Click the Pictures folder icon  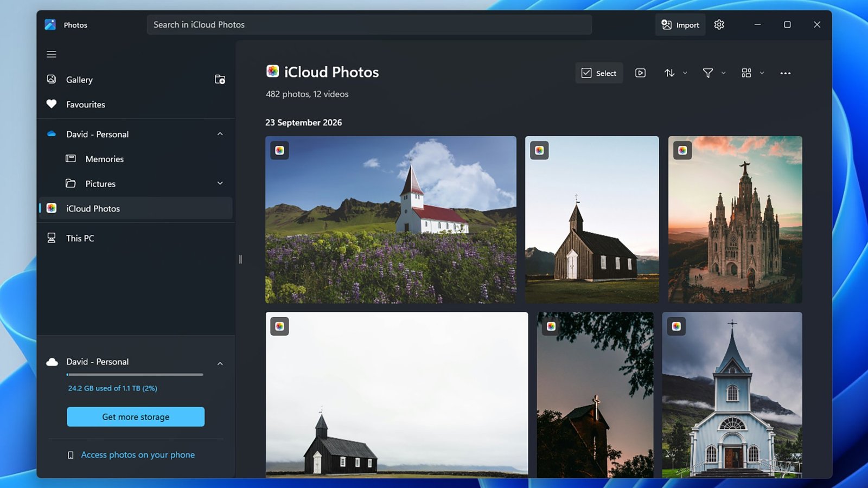(x=71, y=183)
